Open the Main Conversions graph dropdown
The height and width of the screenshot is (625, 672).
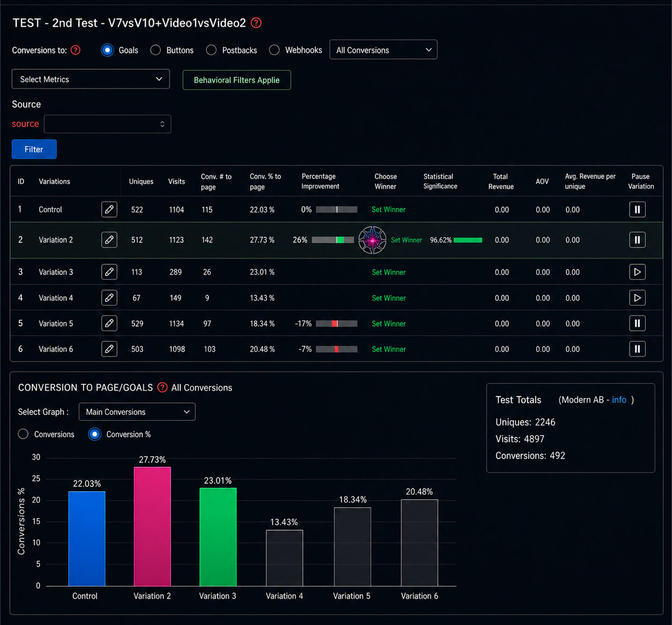pos(137,412)
